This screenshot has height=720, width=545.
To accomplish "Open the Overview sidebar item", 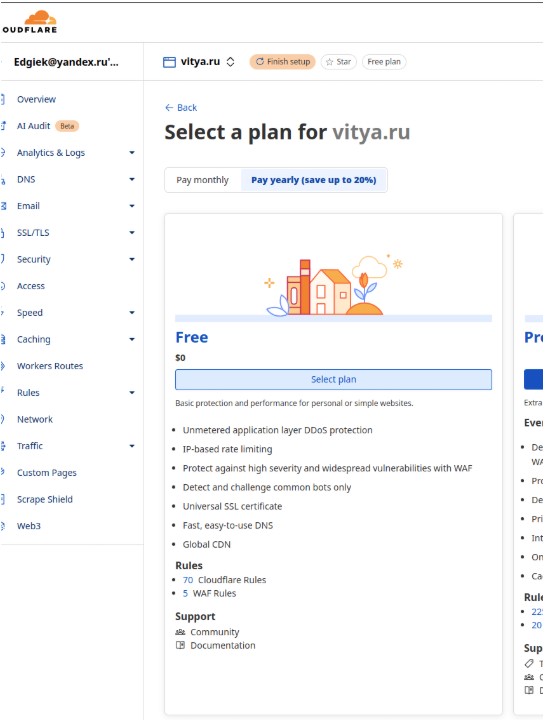I will pos(36,99).
